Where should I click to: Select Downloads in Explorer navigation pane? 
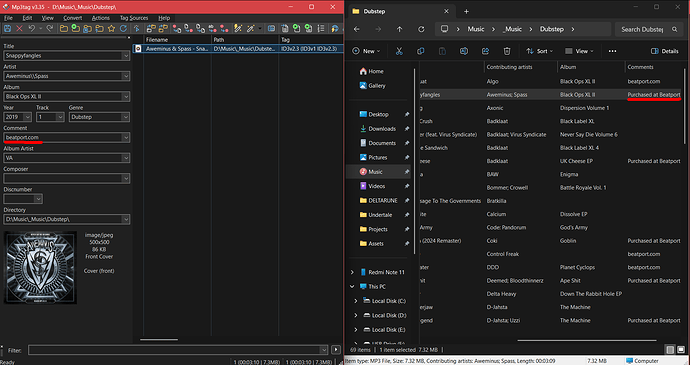tap(382, 129)
